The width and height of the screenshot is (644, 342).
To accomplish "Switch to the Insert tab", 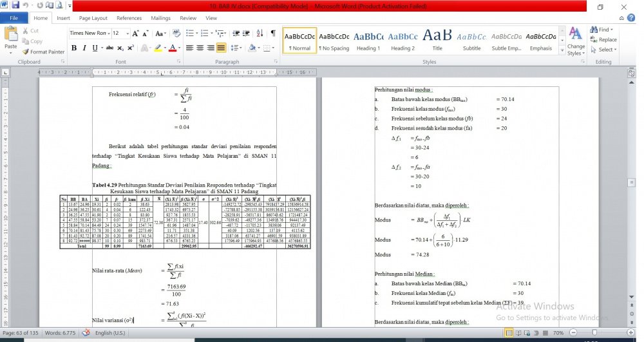I will click(x=63, y=18).
